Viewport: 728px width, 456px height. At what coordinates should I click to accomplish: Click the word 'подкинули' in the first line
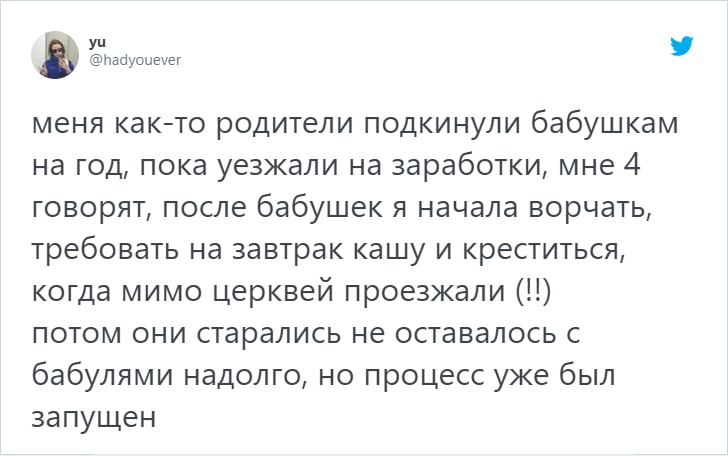(442, 124)
